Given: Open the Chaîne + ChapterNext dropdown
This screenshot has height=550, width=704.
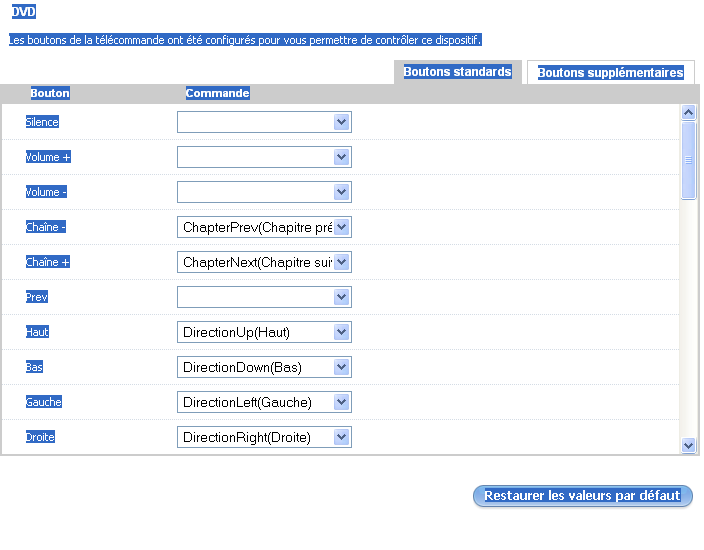Looking at the screenshot, I should 264,262.
